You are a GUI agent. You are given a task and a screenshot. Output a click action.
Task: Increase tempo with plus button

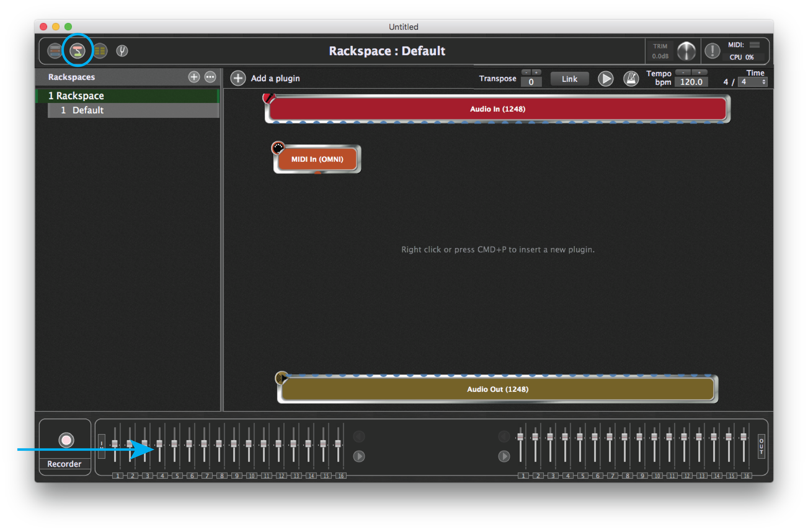coord(699,72)
